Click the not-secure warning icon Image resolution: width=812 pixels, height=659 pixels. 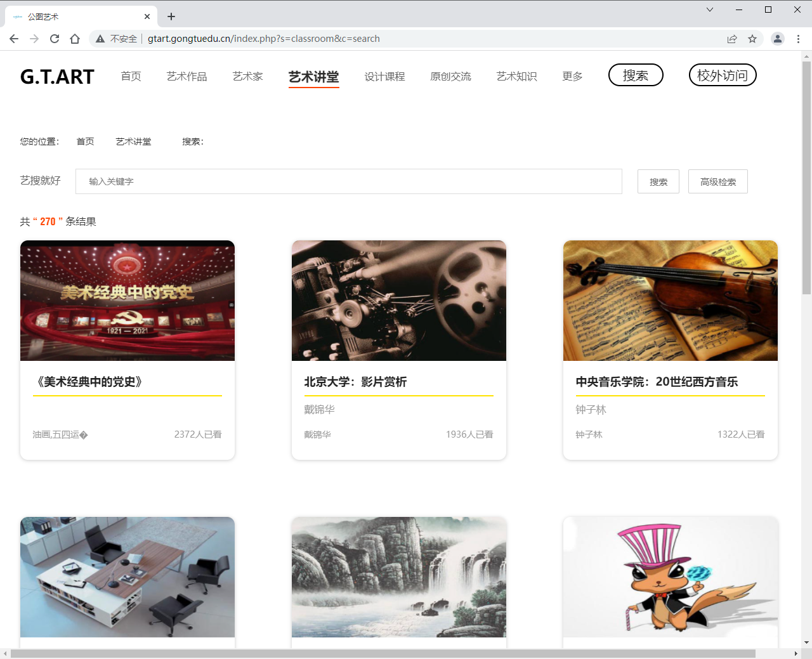tap(100, 39)
